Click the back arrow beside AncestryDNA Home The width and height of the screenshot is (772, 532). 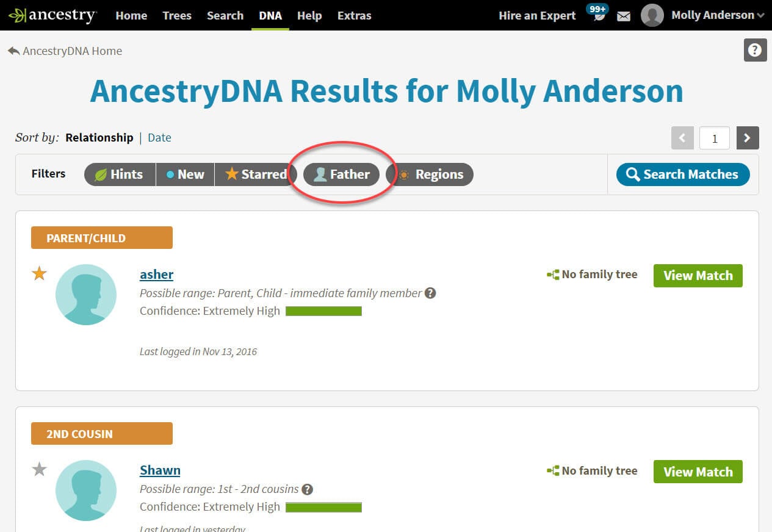pyautogui.click(x=13, y=51)
